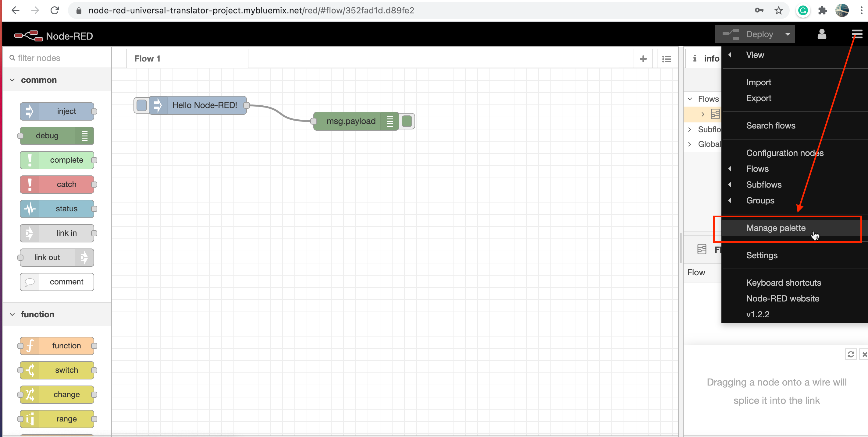Click the refresh tip icon in info panel

pos(851,354)
